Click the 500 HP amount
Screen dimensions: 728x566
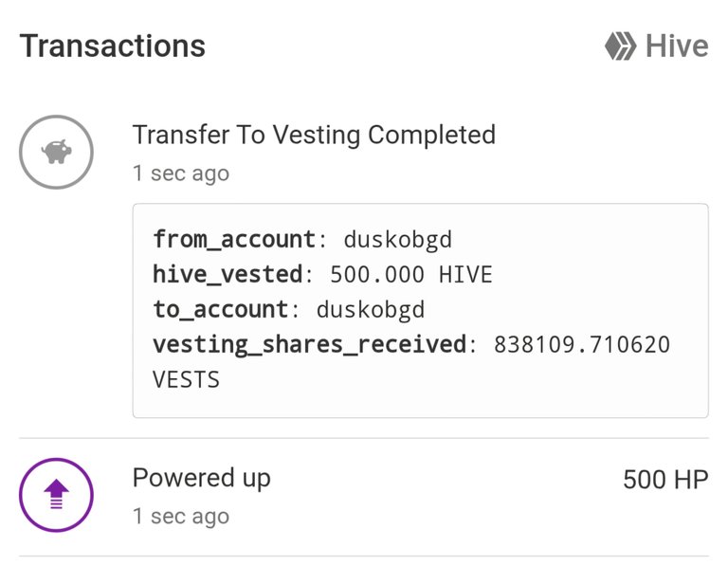coord(665,480)
